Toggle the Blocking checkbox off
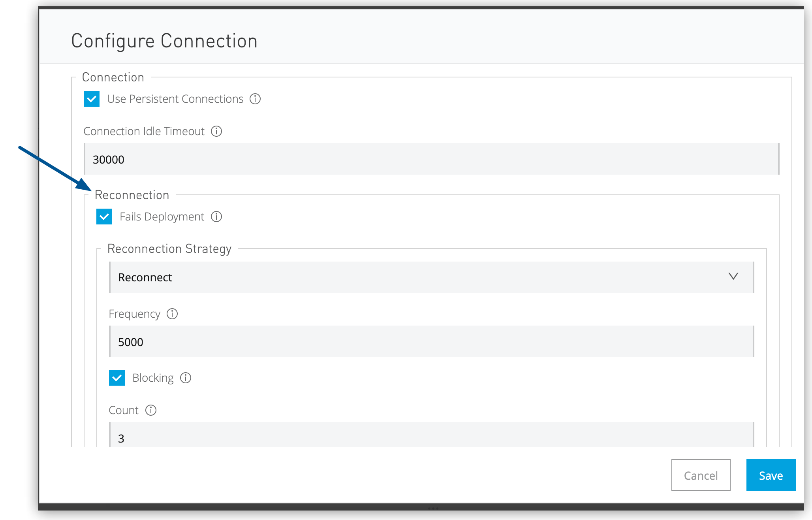The height and width of the screenshot is (520, 812). 117,378
